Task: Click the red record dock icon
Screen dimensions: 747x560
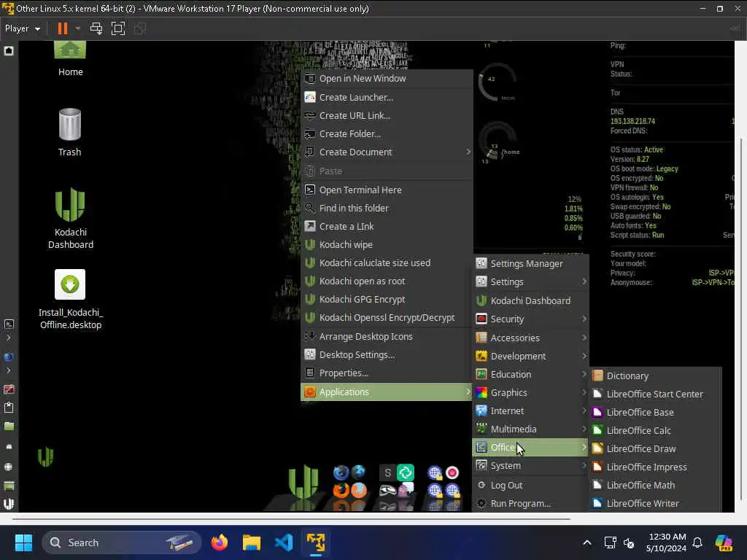Action: click(x=452, y=472)
